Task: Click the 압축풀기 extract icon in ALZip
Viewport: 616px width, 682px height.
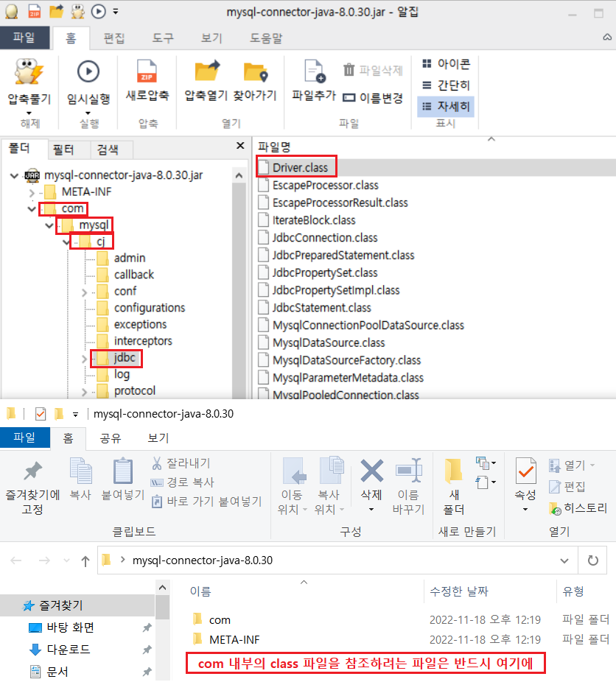Action: click(x=29, y=72)
